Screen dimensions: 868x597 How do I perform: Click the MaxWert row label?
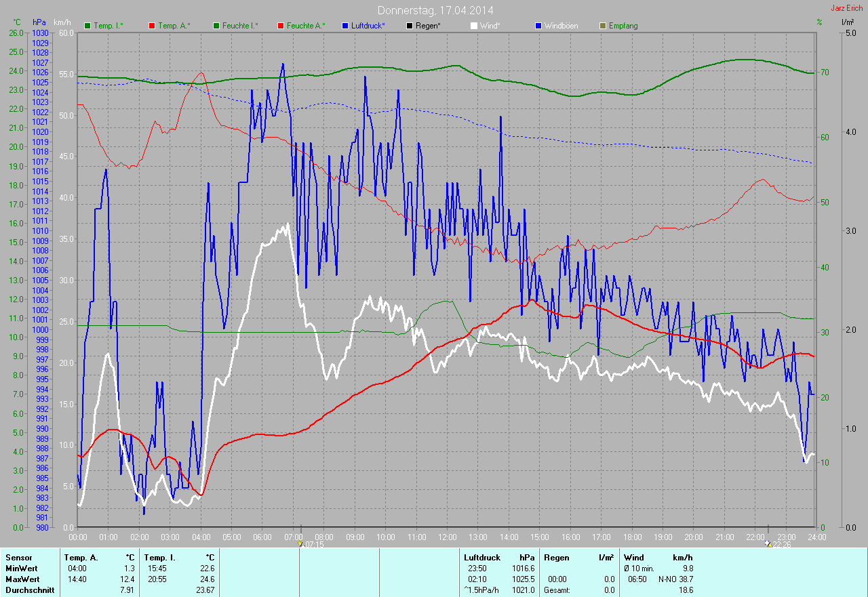coord(22,579)
